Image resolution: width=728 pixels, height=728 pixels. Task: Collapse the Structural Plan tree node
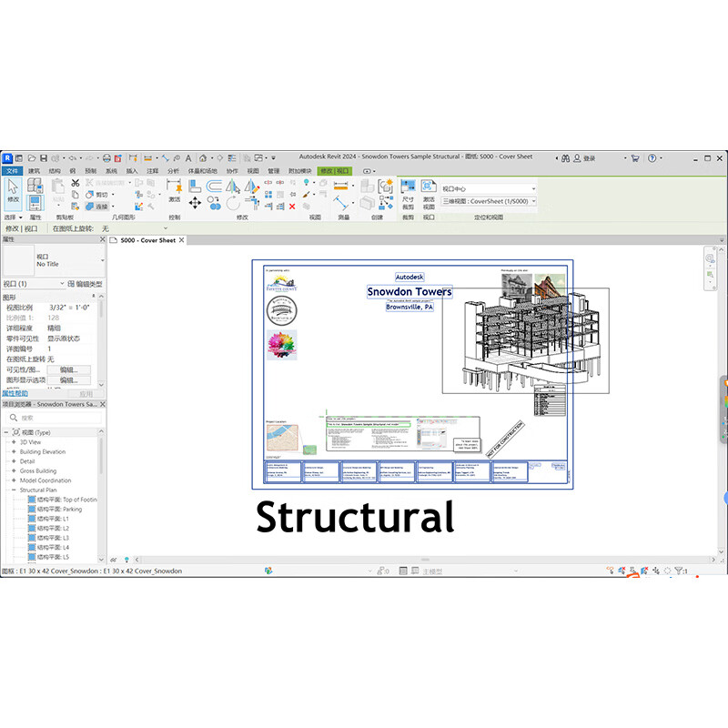[x=14, y=490]
